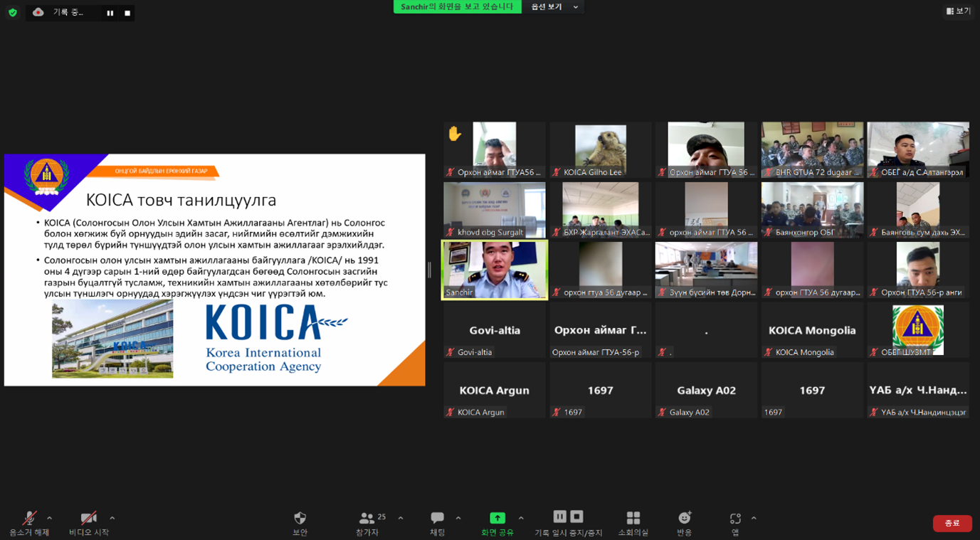Click the green encryption shield icon

13,12
